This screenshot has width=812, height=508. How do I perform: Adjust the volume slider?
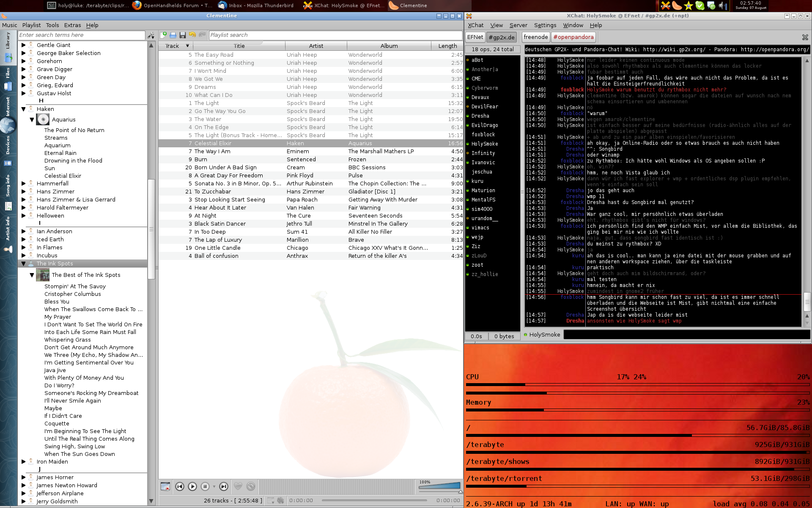click(439, 486)
